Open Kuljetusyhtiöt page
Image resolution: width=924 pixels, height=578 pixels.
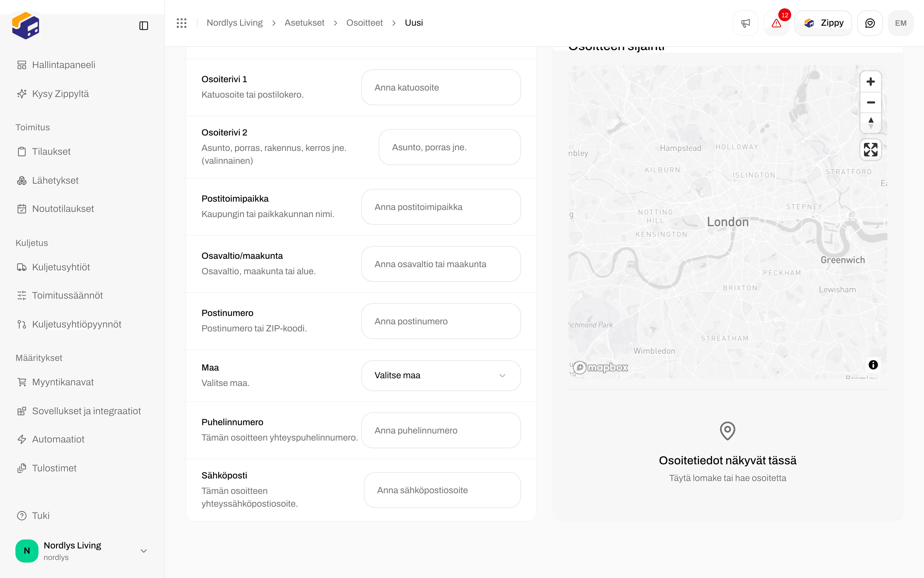82,267
